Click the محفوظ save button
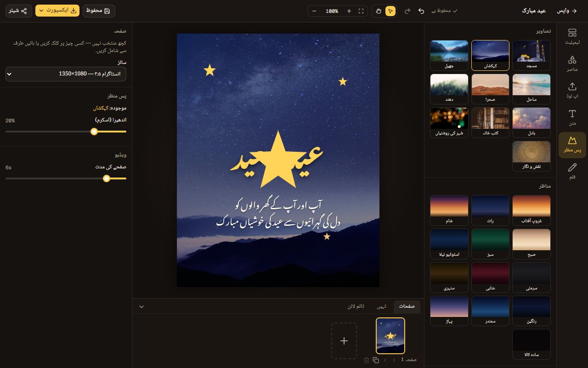The image size is (588, 368). click(x=99, y=11)
